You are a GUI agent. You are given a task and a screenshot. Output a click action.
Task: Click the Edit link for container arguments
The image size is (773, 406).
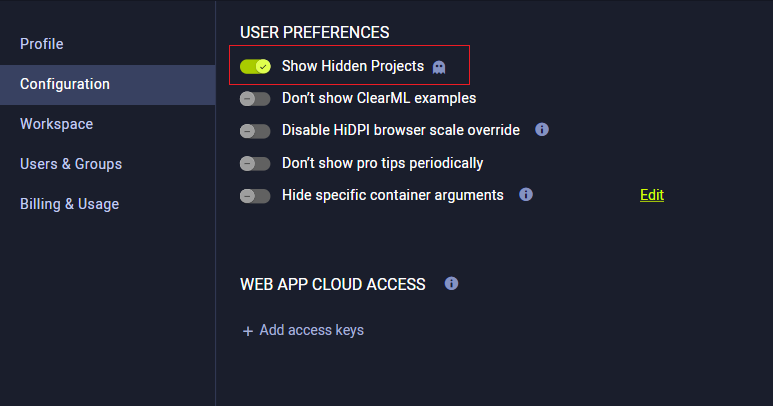coord(652,195)
